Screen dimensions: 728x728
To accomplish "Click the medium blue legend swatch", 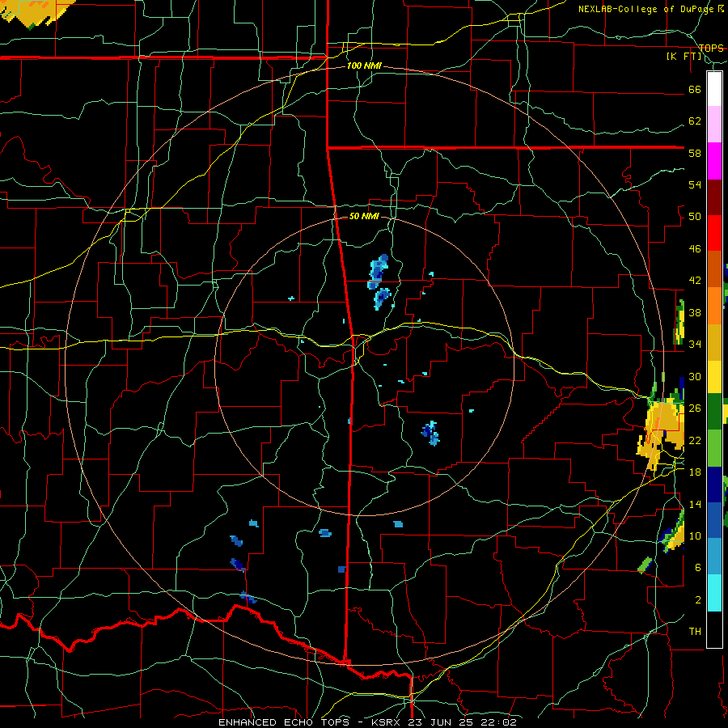I will (714, 520).
